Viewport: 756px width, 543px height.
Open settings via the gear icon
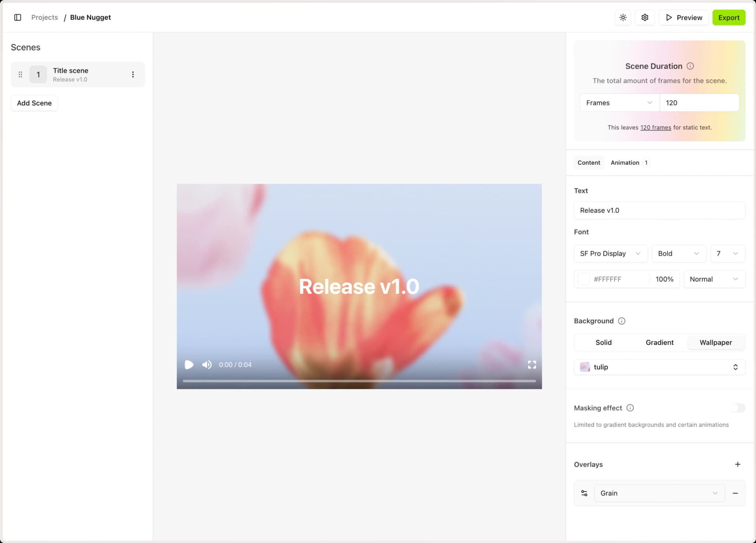pos(645,17)
